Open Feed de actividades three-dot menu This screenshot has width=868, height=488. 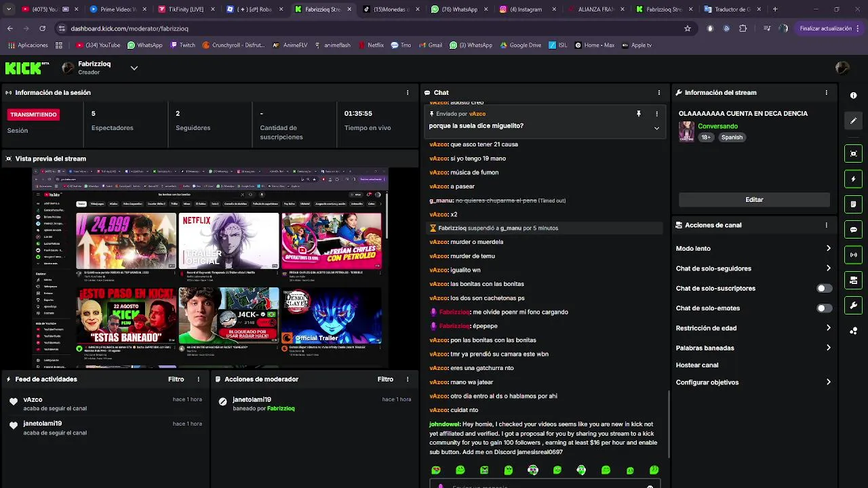tap(199, 380)
